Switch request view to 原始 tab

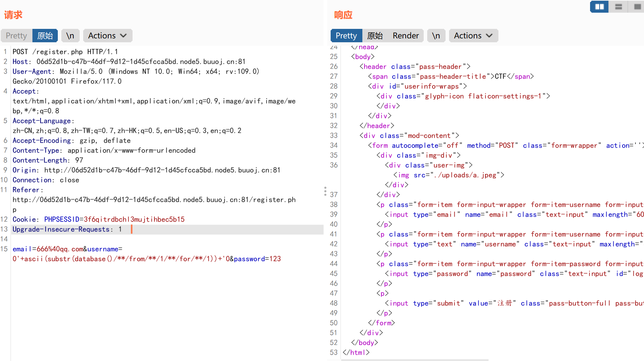(45, 36)
